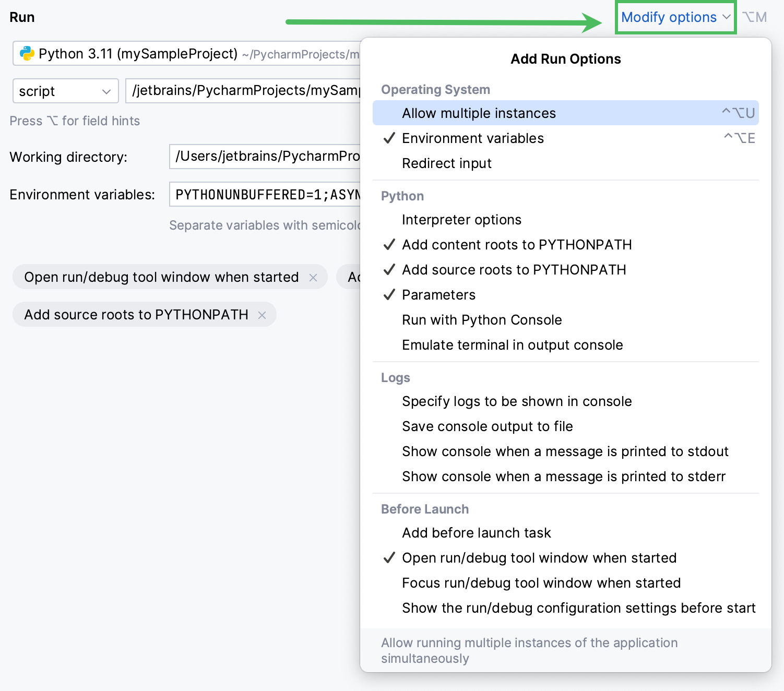Viewport: 784px width, 691px height.
Task: Enable Allow multiple instances option
Action: [x=479, y=113]
